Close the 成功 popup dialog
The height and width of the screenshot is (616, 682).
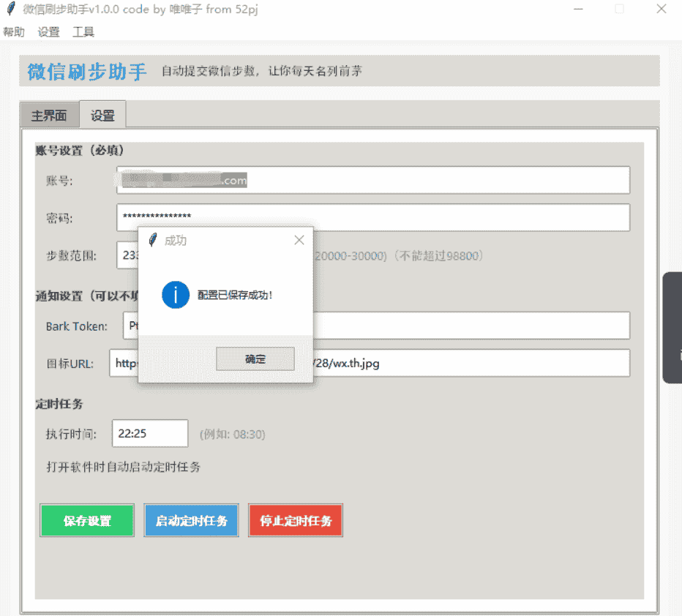299,239
